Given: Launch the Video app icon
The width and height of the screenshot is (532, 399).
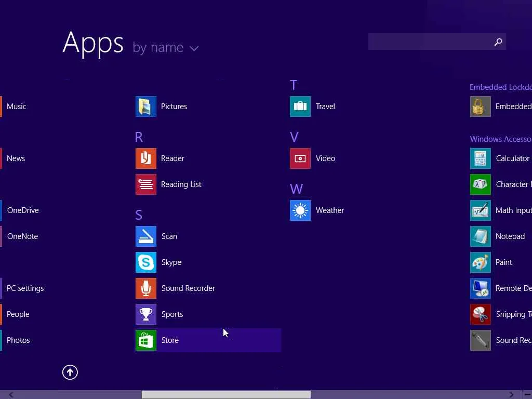Looking at the screenshot, I should click(300, 158).
